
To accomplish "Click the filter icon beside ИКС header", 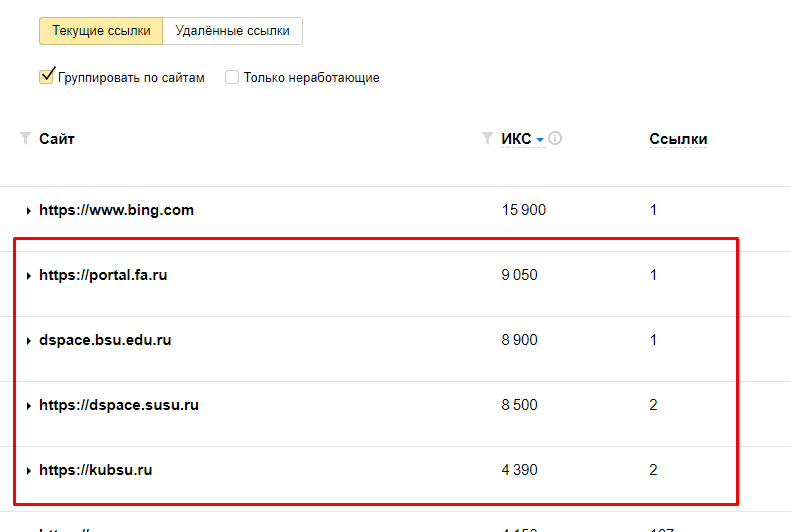I will (x=487, y=139).
